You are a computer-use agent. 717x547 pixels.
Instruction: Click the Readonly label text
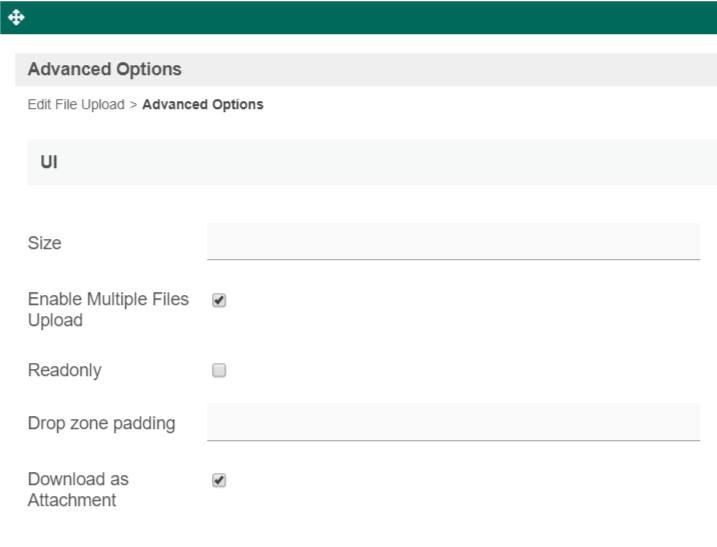[64, 370]
